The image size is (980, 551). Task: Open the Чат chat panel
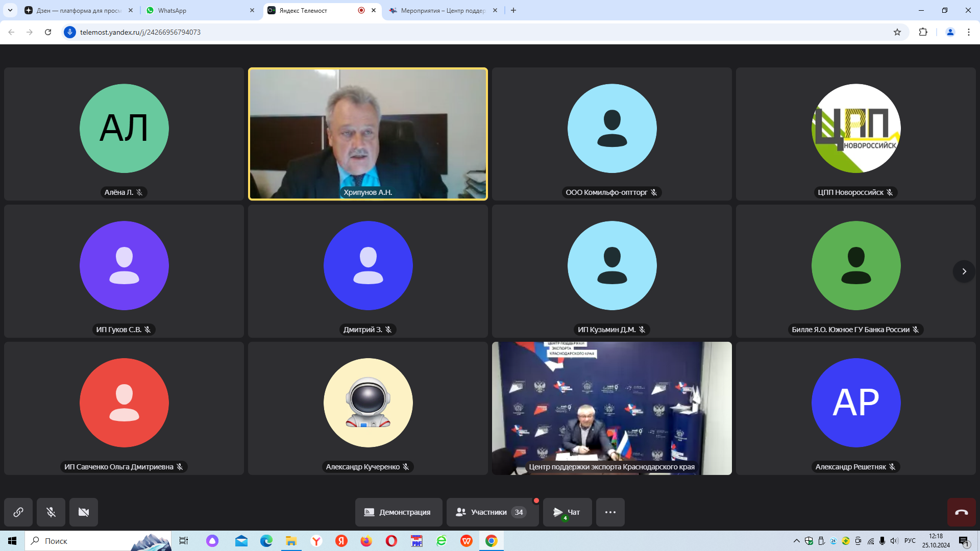567,512
